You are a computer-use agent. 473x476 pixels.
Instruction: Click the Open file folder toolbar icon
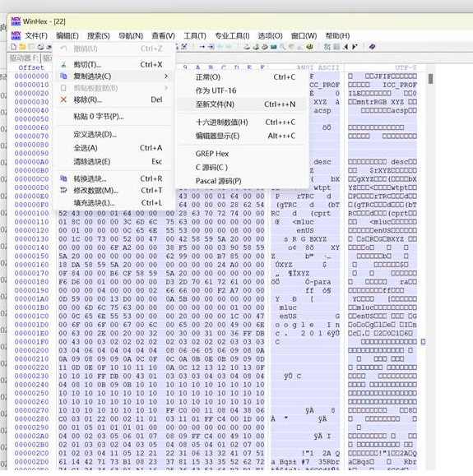click(22, 46)
